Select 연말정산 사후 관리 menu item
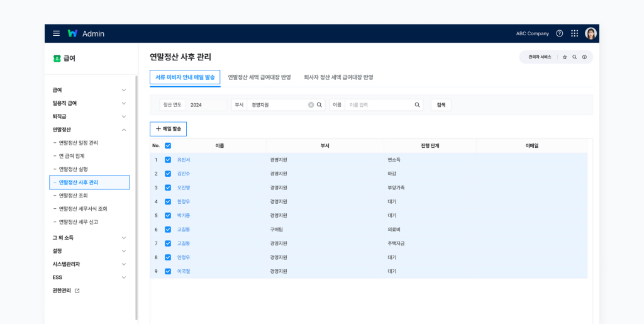Screen dimensions: 644x324 point(89,182)
